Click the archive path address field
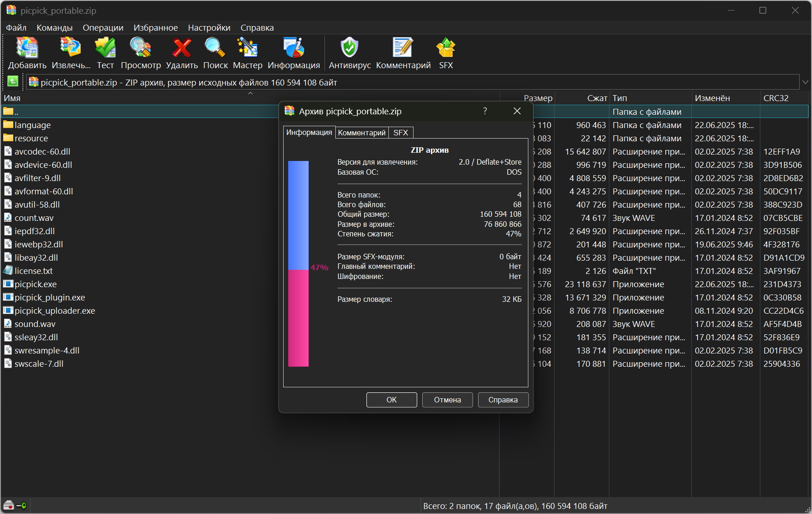This screenshot has height=514, width=812. click(x=413, y=82)
